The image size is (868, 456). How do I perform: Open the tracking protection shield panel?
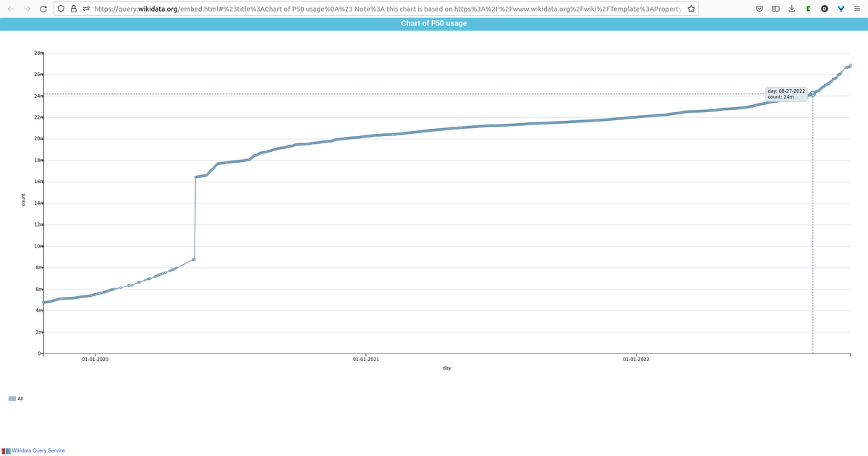[x=61, y=9]
